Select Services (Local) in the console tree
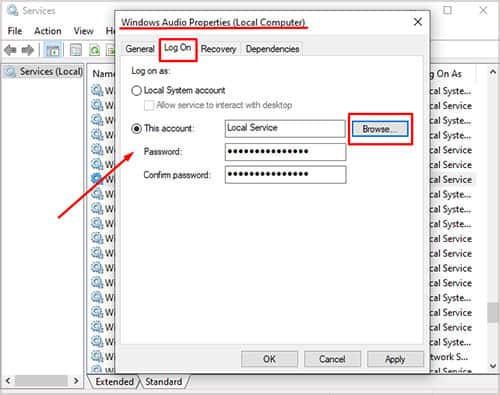The height and width of the screenshot is (395, 500). 44,71
